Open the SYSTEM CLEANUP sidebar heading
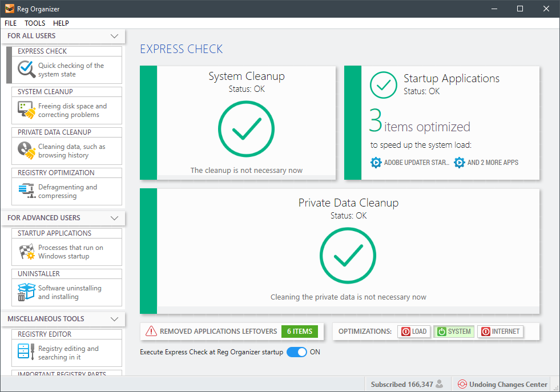This screenshot has width=560, height=392. coord(45,92)
